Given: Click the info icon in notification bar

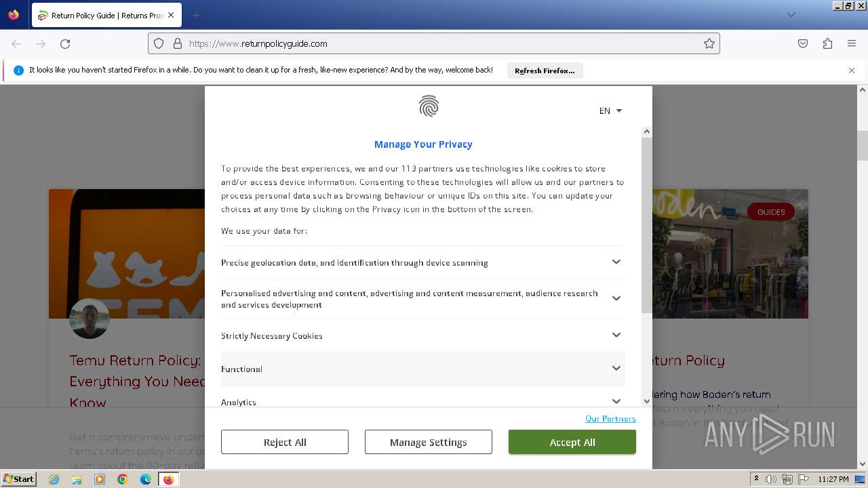Looking at the screenshot, I should (19, 70).
